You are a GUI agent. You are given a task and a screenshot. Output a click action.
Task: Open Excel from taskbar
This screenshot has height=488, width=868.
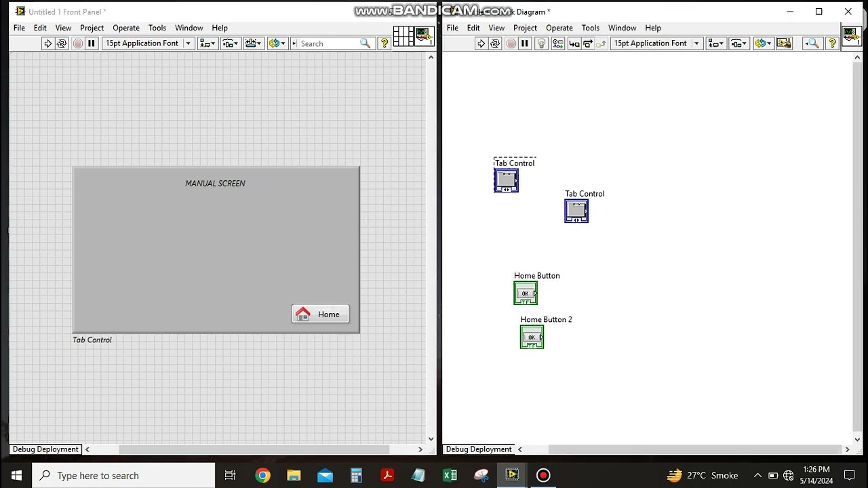pos(450,475)
